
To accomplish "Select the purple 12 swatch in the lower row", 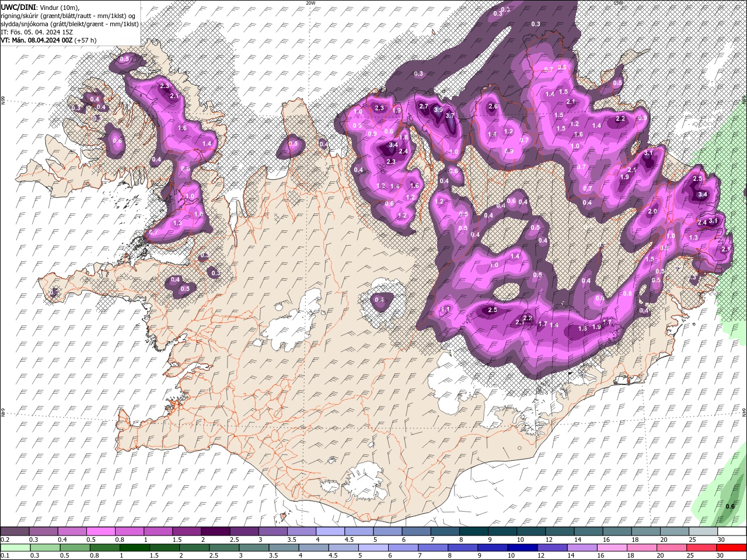I will 552,548.
